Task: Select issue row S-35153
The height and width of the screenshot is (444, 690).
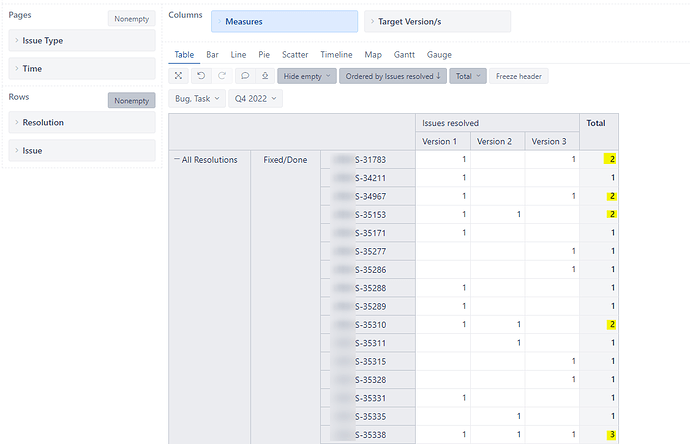Action: pyautogui.click(x=368, y=215)
